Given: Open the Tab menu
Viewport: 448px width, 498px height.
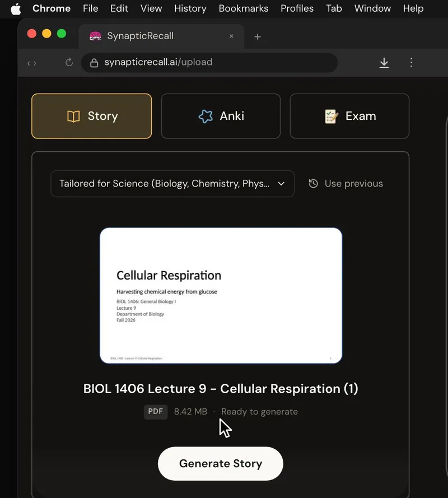Looking at the screenshot, I should [x=334, y=8].
